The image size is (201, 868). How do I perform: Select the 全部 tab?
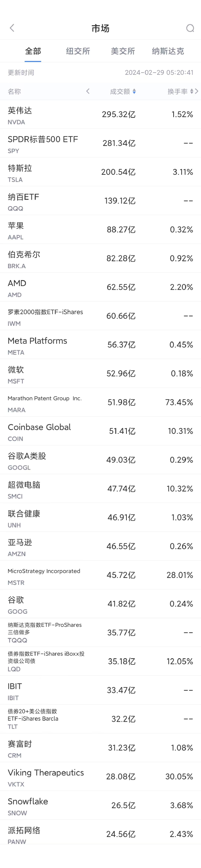click(33, 51)
